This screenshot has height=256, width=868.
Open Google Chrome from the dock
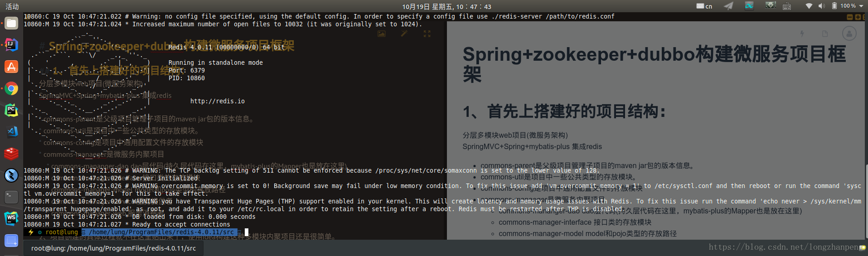(x=11, y=88)
